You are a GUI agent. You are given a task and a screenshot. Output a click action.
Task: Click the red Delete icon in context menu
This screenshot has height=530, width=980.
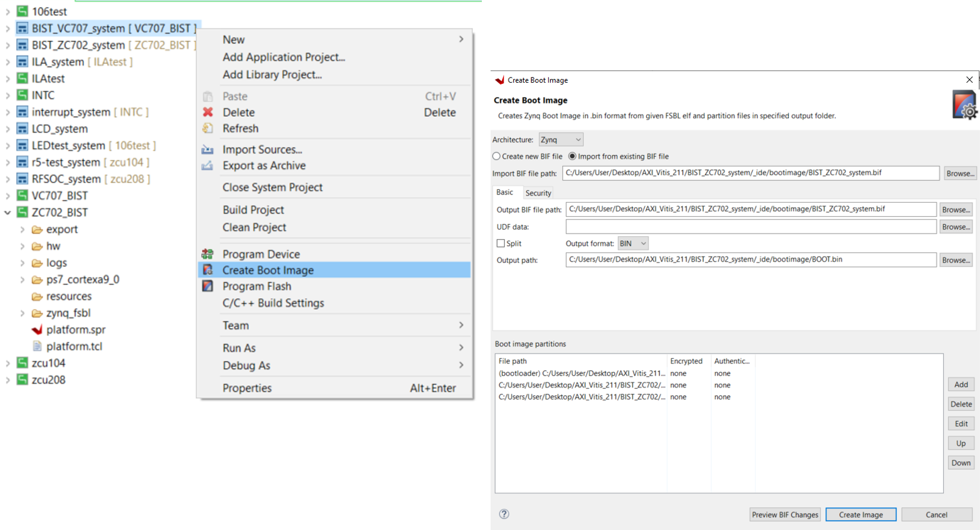207,112
